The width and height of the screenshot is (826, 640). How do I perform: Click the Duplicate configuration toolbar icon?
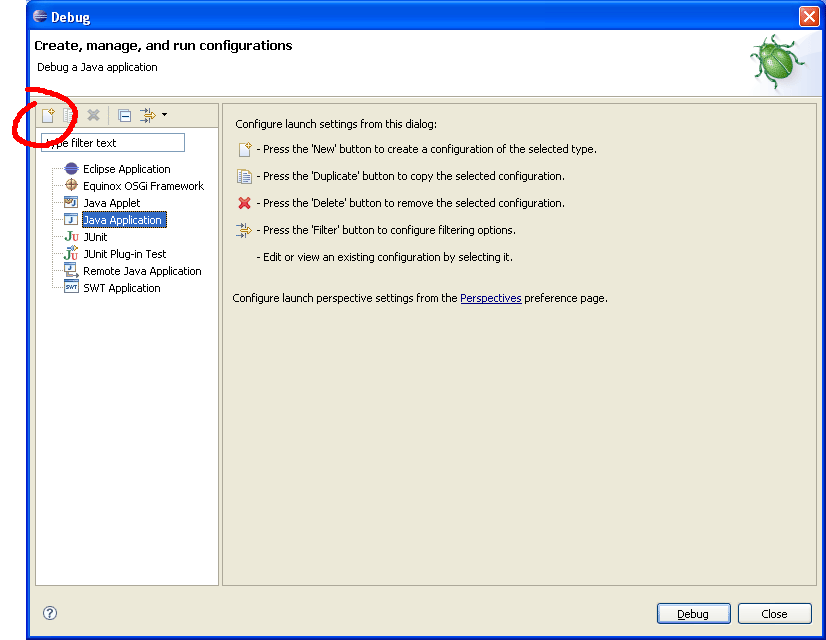(69, 116)
